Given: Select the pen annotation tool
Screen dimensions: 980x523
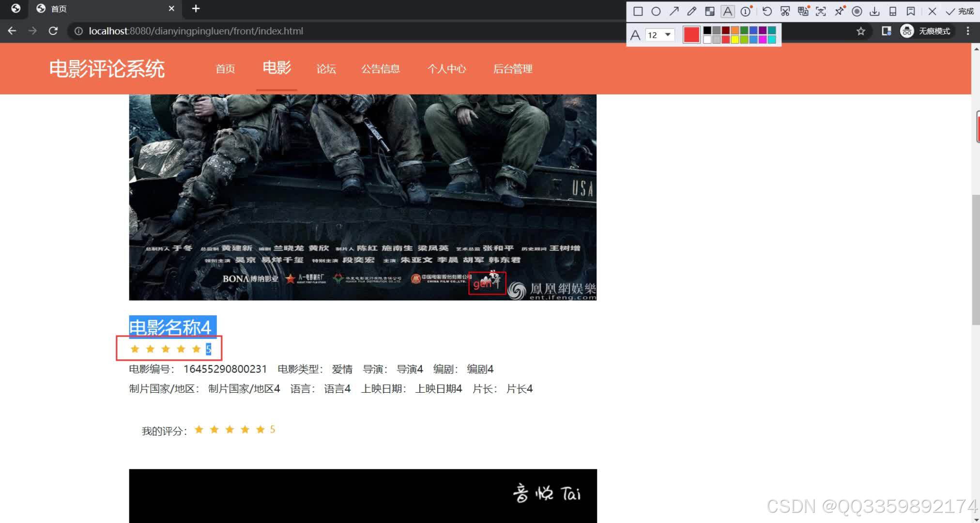Looking at the screenshot, I should pyautogui.click(x=691, y=11).
